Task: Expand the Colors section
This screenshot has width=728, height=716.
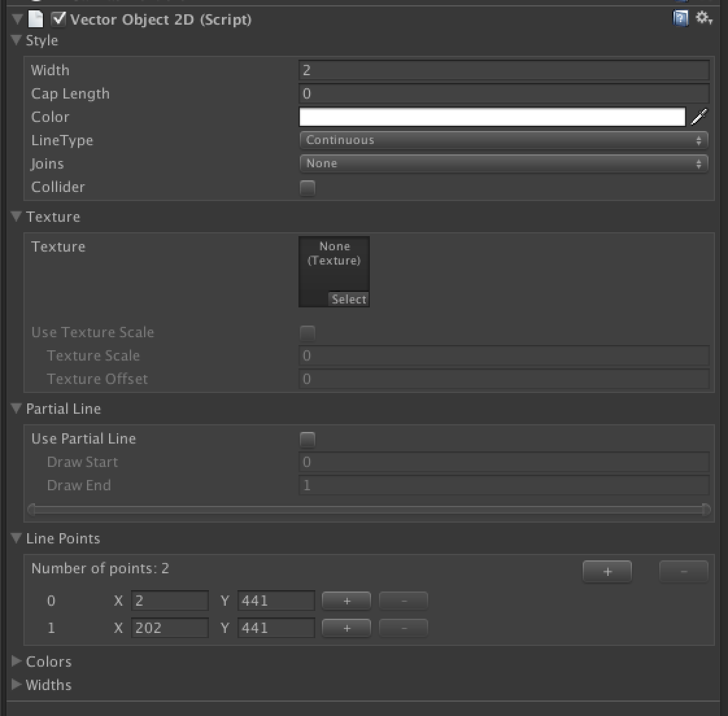Action: 16,662
